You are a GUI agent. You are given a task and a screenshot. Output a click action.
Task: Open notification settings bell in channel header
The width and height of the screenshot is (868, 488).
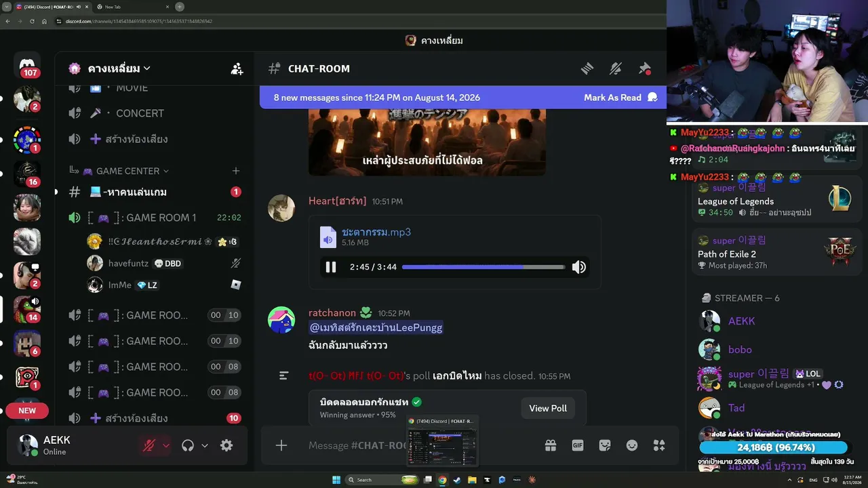tap(616, 68)
